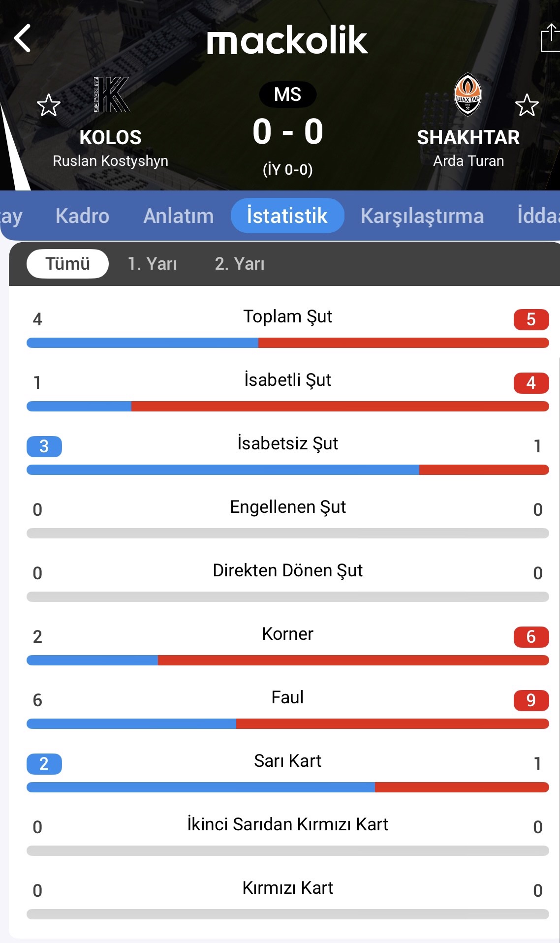Open the Kolos team logo
The height and width of the screenshot is (943, 560).
click(112, 94)
